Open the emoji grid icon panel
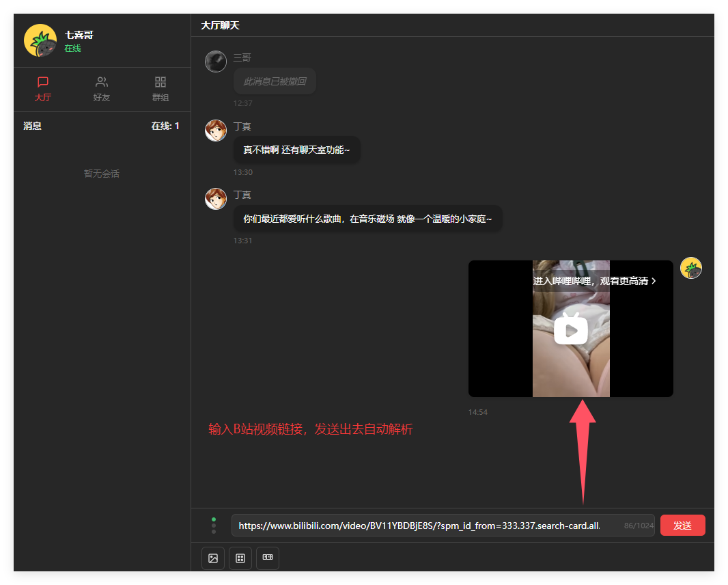The image size is (728, 585). (x=240, y=558)
